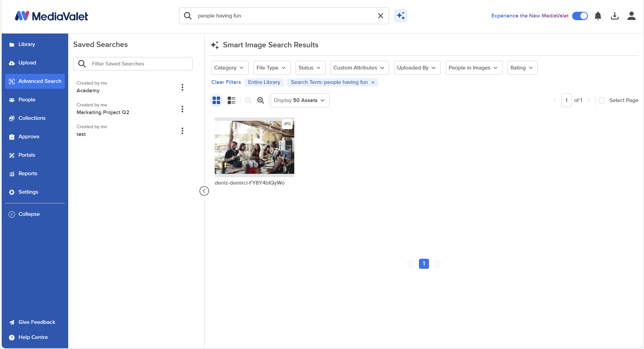This screenshot has height=349, width=644.
Task: Click the MediaValet logo
Action: tap(51, 16)
